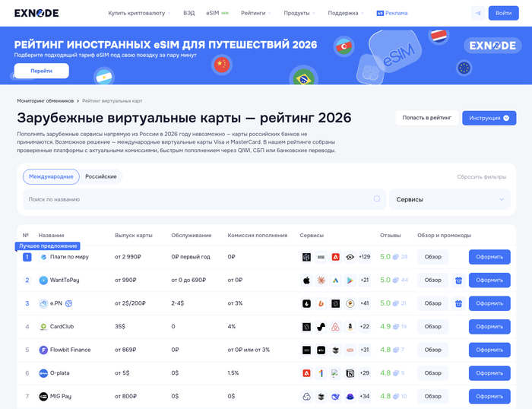Click the Плати по миру logo icon
This screenshot has width=532, height=409.
coord(43,257)
